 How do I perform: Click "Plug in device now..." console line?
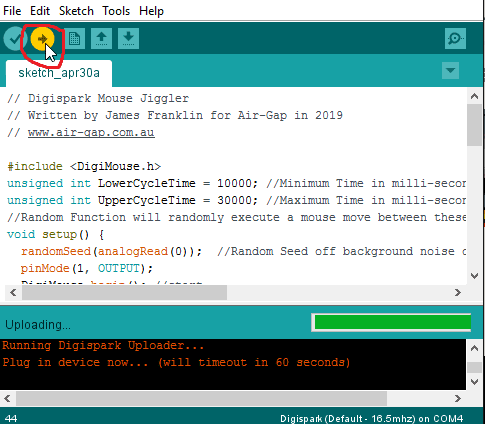point(176,362)
